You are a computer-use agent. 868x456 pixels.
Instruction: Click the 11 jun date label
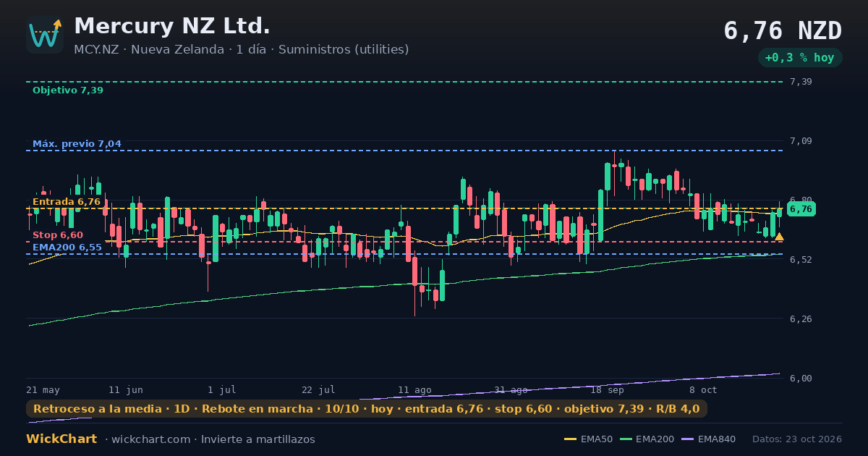(126, 390)
